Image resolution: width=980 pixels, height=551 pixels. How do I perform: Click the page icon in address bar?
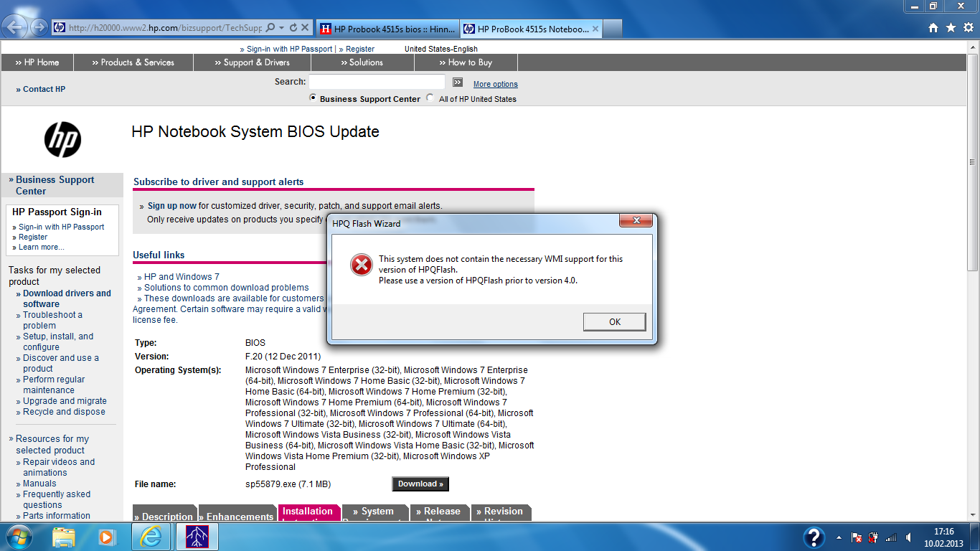coord(59,28)
